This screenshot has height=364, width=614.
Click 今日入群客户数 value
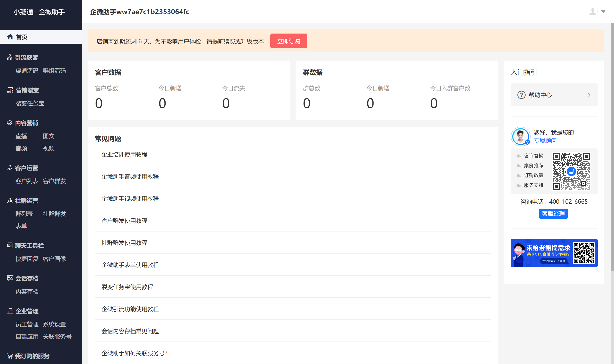pyautogui.click(x=434, y=103)
